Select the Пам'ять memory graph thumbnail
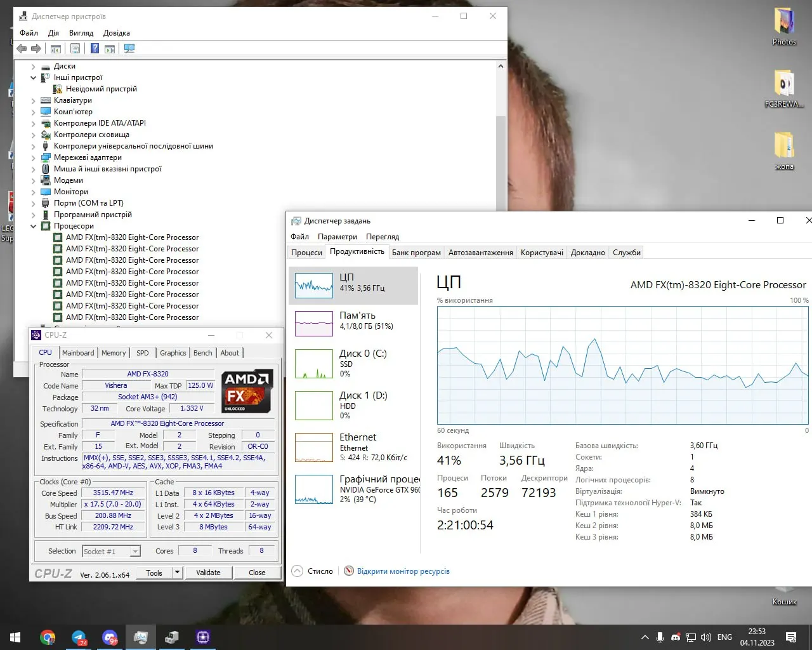Image resolution: width=812 pixels, height=650 pixels. coord(314,324)
